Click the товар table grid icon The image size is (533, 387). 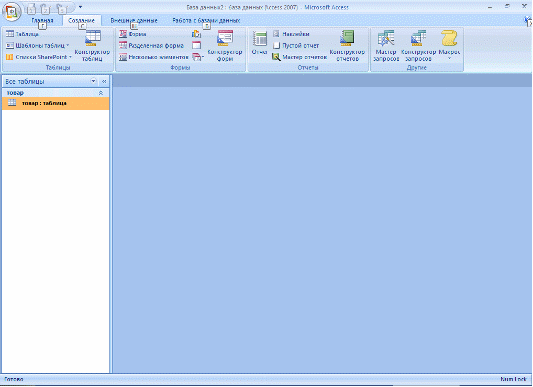click(x=12, y=102)
